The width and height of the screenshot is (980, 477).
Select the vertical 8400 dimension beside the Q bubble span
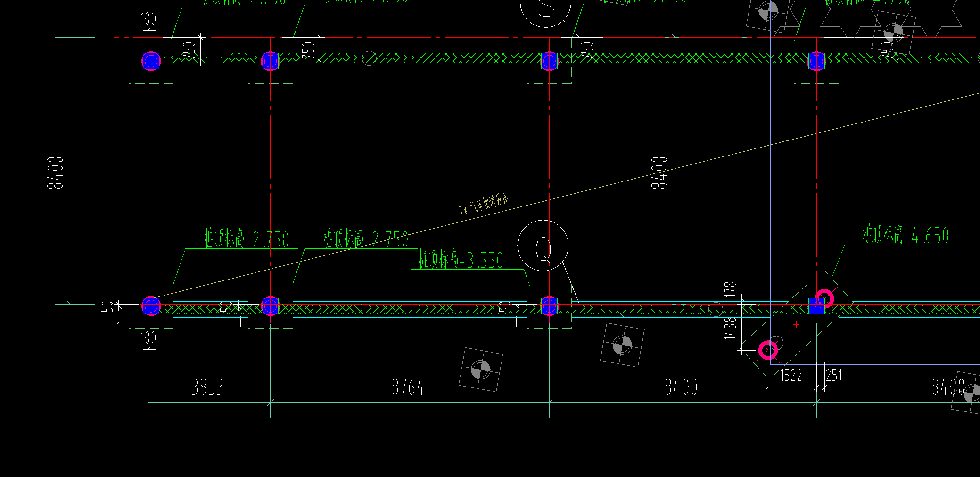pyautogui.click(x=659, y=173)
